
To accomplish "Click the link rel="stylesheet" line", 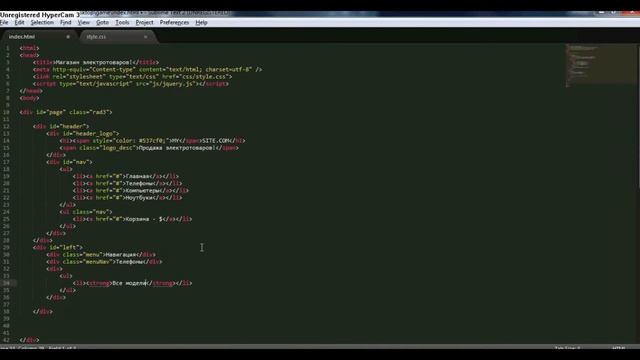I will point(133,77).
